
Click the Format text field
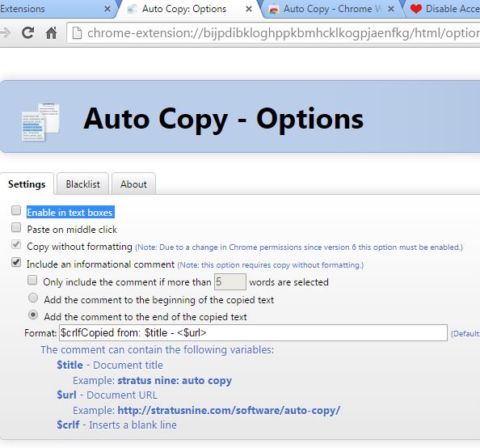coord(253,333)
